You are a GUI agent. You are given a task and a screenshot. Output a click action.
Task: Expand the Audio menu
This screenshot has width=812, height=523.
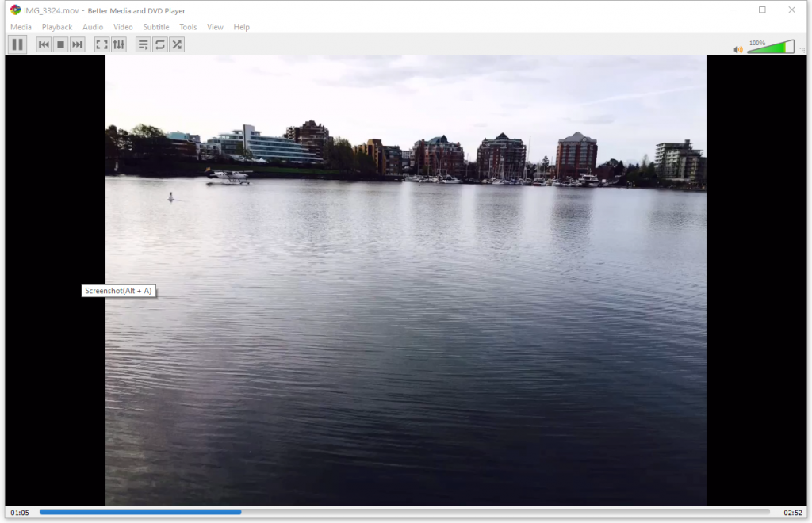pyautogui.click(x=93, y=27)
